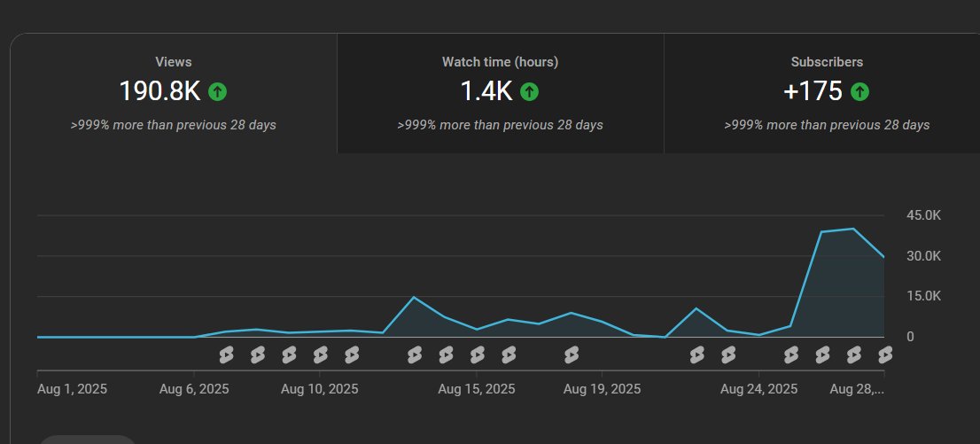980x444 pixels.
Task: Click the 0 axis label
Action: (x=910, y=337)
